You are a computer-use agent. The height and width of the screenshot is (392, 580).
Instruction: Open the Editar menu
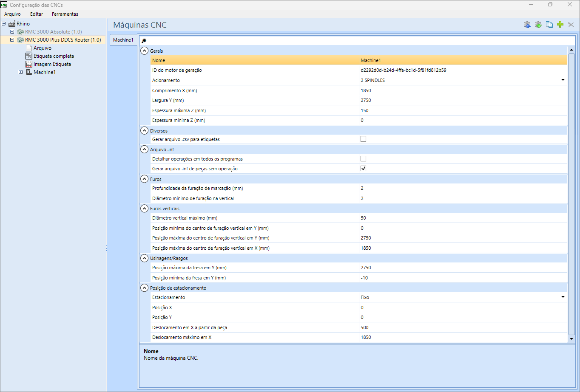[x=37, y=14]
